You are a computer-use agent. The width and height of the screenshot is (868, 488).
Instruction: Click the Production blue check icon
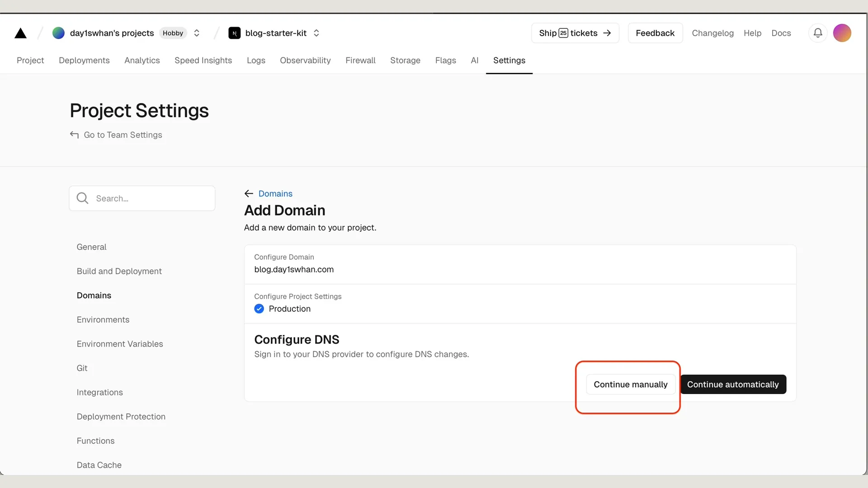tap(259, 309)
